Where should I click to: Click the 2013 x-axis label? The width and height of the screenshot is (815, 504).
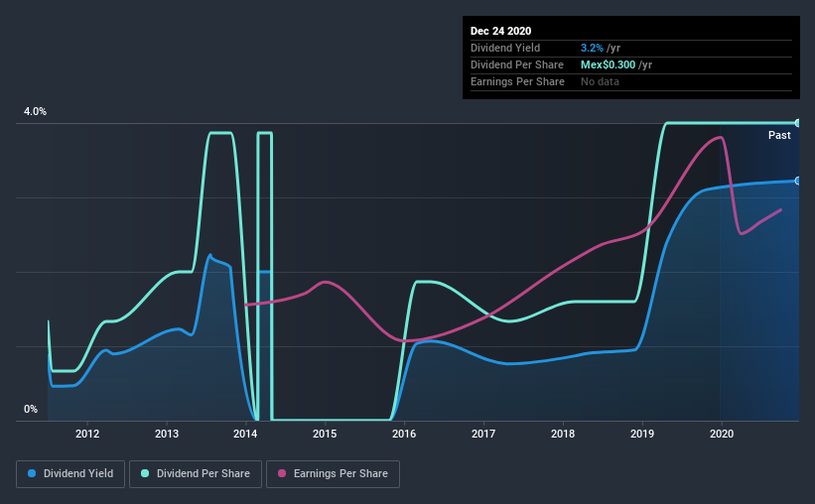(x=167, y=434)
